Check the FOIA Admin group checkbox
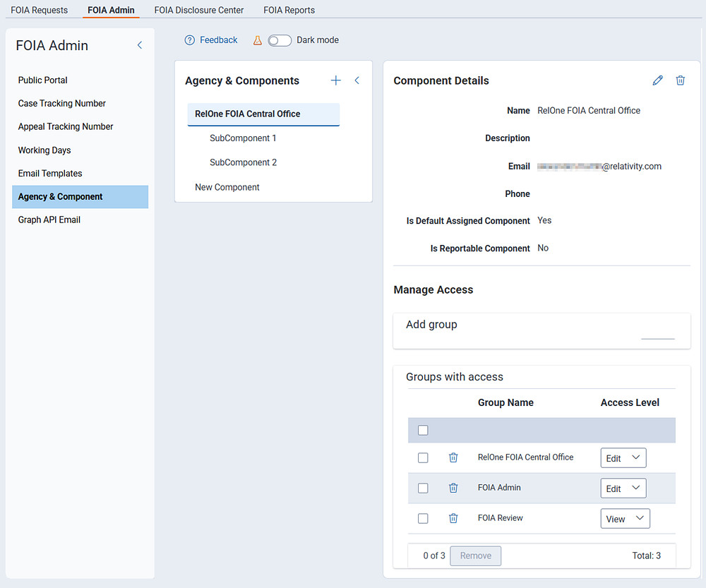The height and width of the screenshot is (588, 706). (x=423, y=488)
